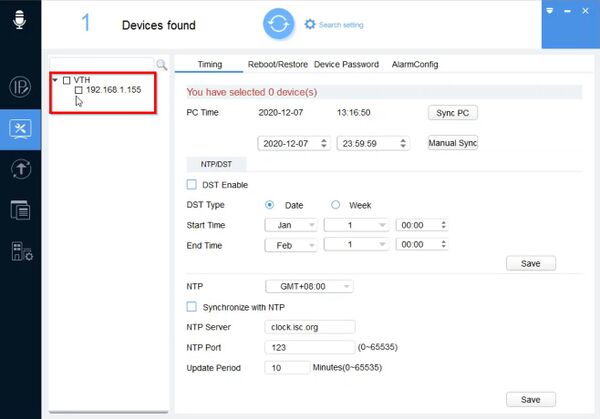Open the Online Template sidebar icon
The height and width of the screenshot is (419, 600).
pyautogui.click(x=20, y=210)
